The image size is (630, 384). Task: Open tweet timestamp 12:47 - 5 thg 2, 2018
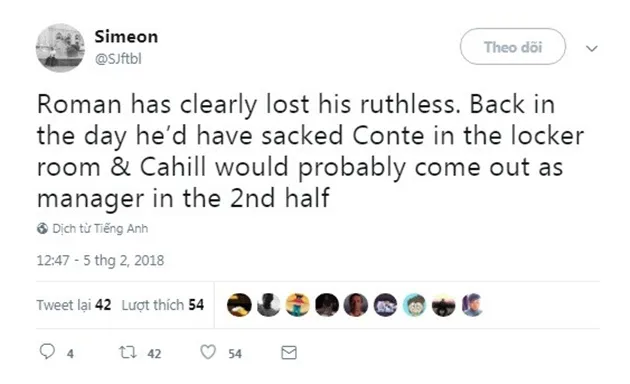tap(100, 260)
